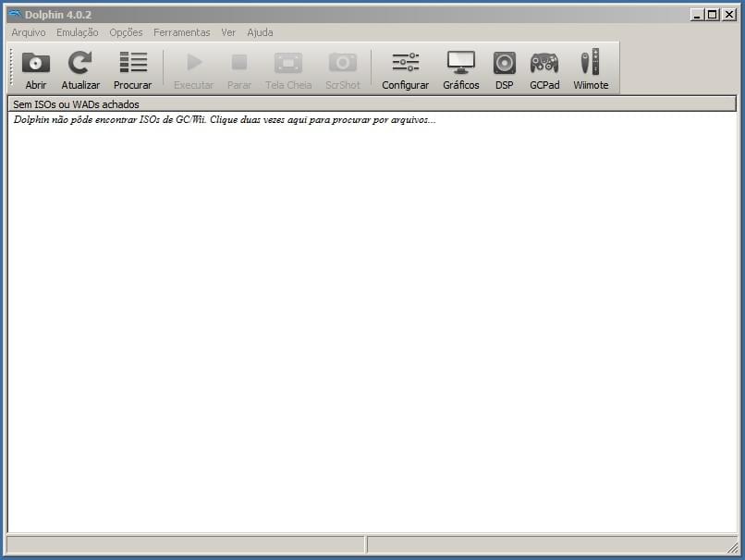Open the Arquivo menu
The image size is (745, 560).
tap(29, 32)
